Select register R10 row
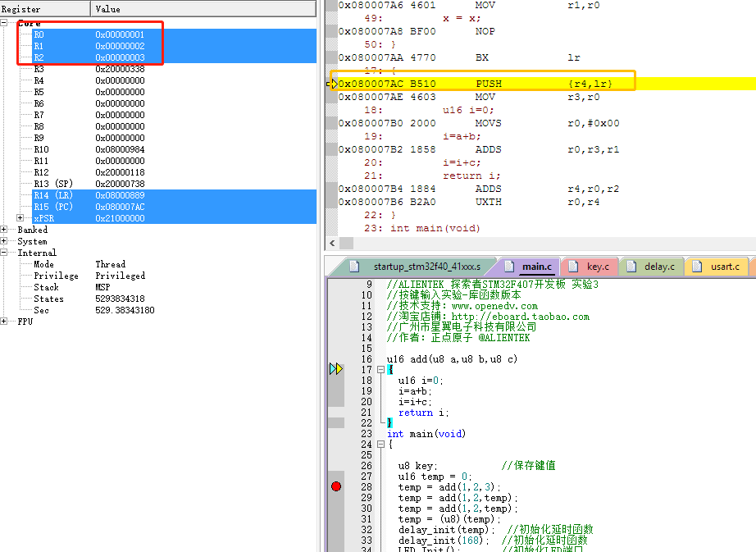Screen dimensions: 756x552 pyautogui.click(x=174, y=149)
